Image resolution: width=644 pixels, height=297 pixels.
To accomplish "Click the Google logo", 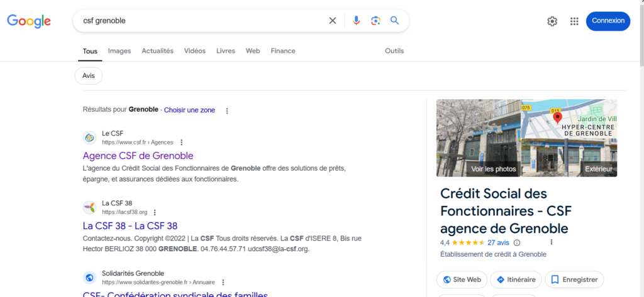I will coord(29,21).
